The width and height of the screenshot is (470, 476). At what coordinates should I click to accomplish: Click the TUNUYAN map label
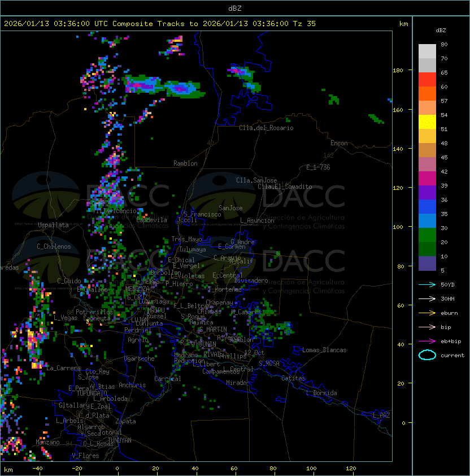coord(120,440)
